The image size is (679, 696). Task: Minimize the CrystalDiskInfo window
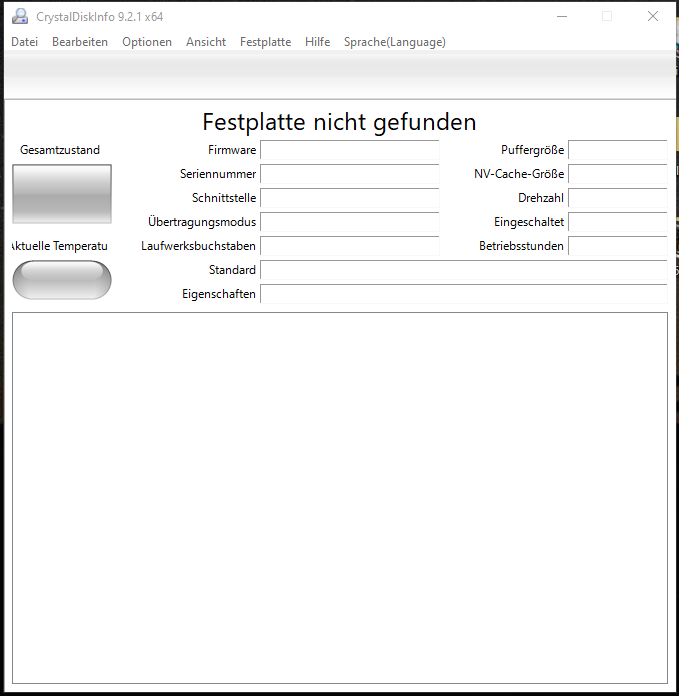(x=562, y=16)
